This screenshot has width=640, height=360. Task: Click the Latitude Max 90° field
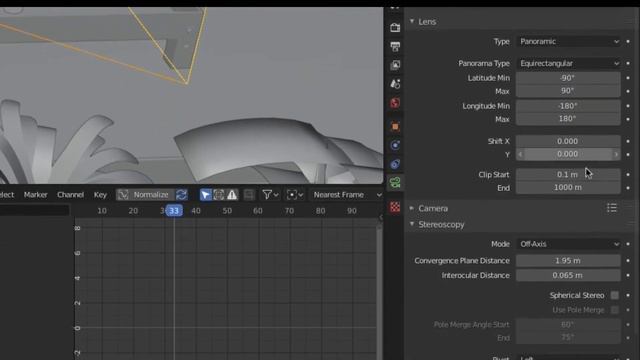click(568, 91)
